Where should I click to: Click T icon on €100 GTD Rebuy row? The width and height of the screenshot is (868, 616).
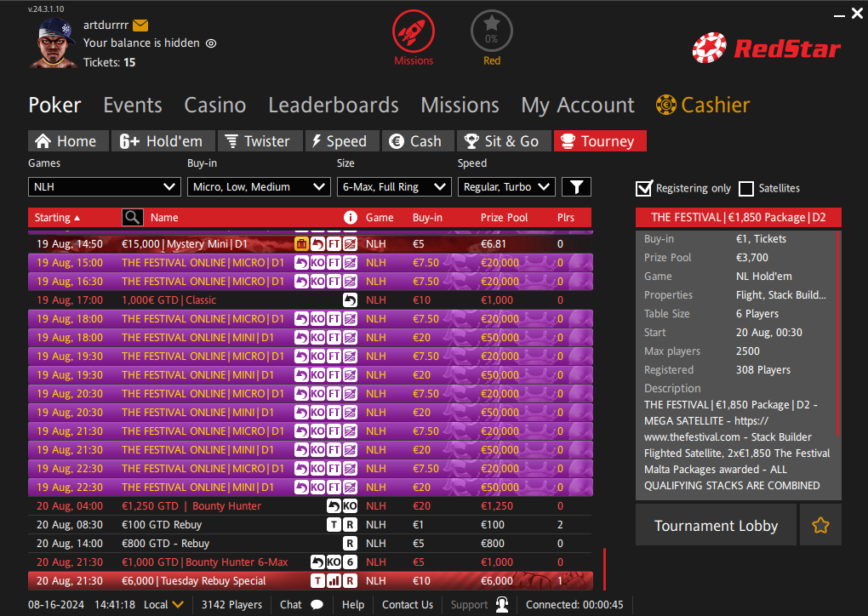(334, 525)
